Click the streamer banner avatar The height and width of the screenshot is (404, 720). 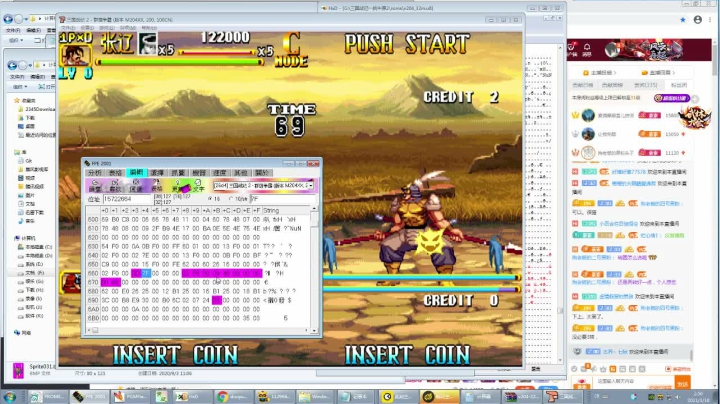click(x=613, y=50)
